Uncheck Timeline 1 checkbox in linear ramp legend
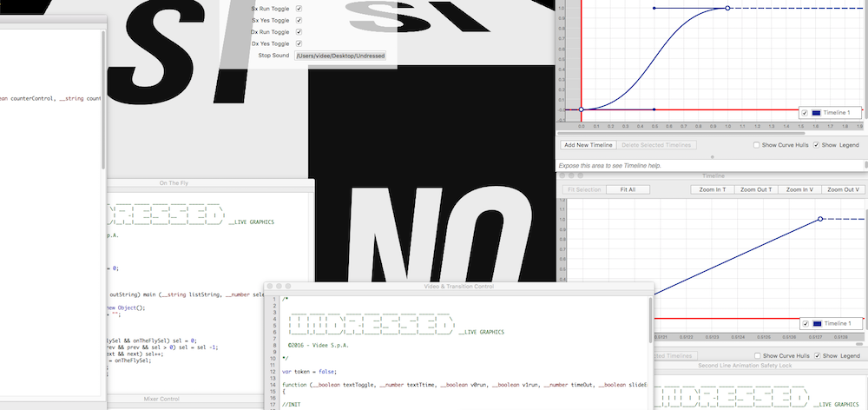The width and height of the screenshot is (868, 410). coord(805,323)
